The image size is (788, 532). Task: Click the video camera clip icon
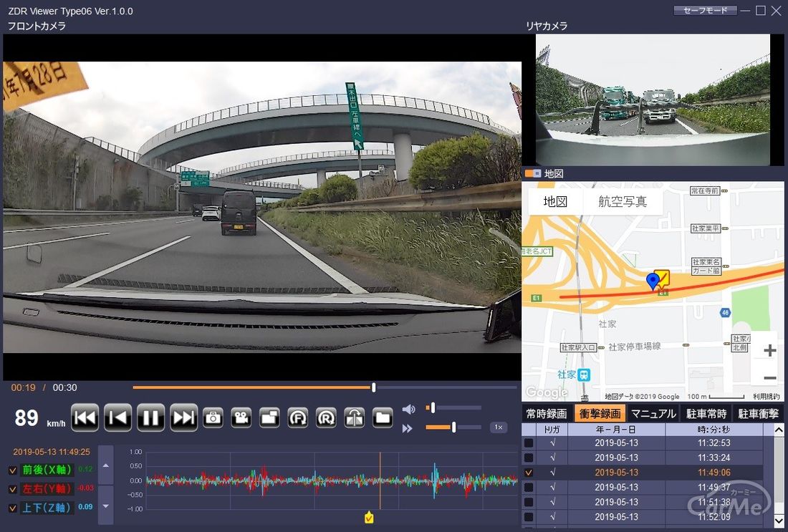(x=241, y=417)
